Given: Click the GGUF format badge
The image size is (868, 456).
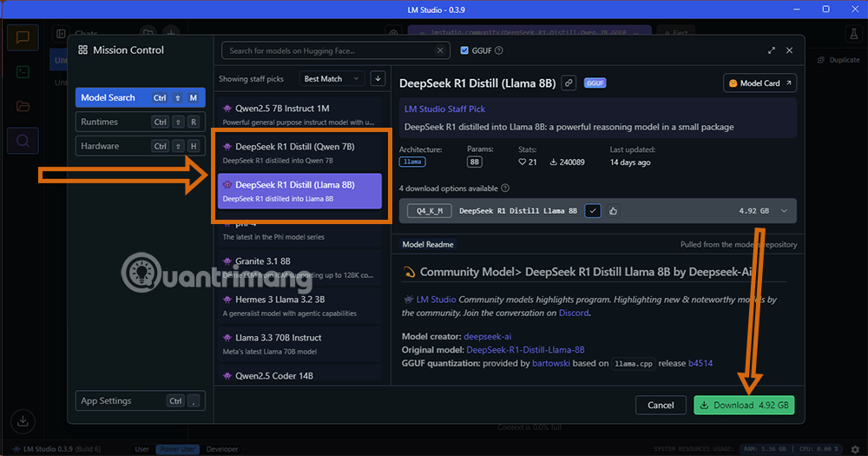Looking at the screenshot, I should [595, 83].
